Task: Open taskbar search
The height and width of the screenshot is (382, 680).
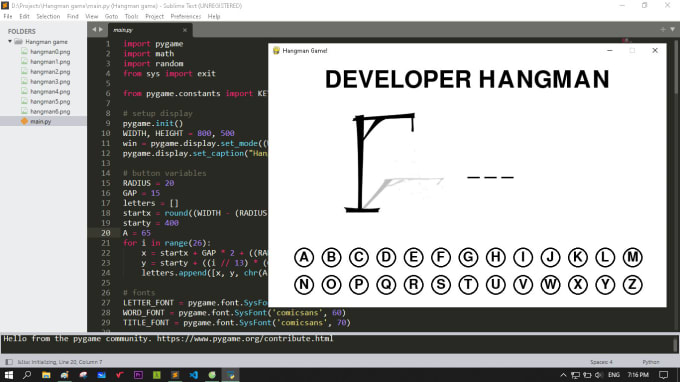Action: pos(27,375)
